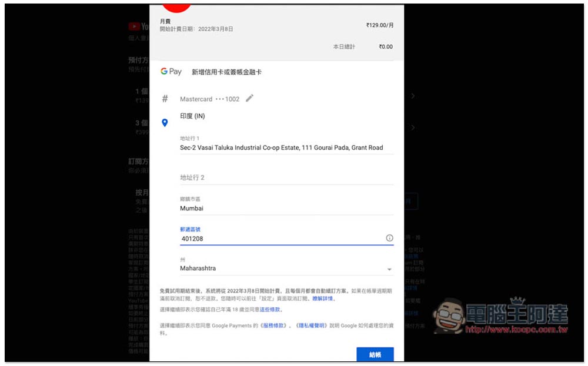Screen dimensions: 588x366
Task: Click the ₹129.00/月 price text
Action: 379,25
